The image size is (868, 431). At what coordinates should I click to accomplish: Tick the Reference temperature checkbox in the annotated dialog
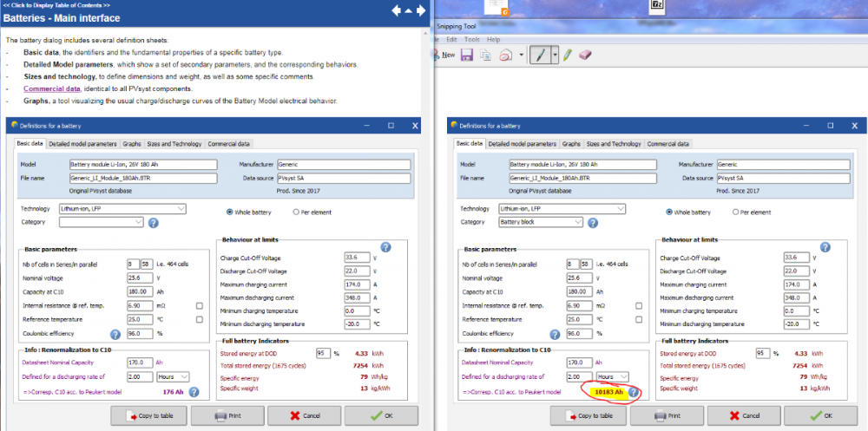click(640, 320)
